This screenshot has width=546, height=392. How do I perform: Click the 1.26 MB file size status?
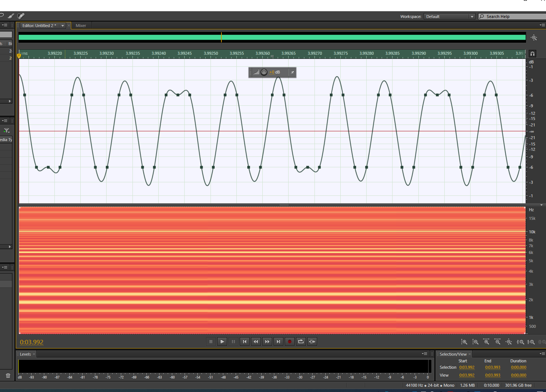tap(468, 385)
